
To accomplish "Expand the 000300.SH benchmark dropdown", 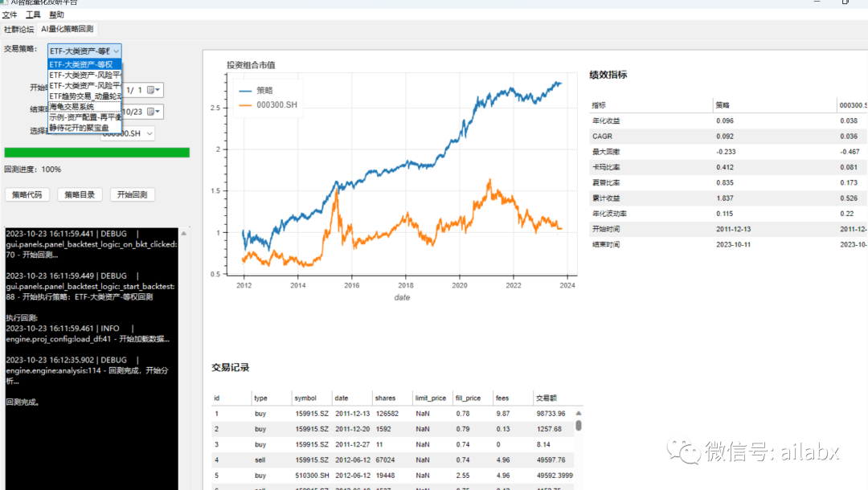I will coord(149,133).
